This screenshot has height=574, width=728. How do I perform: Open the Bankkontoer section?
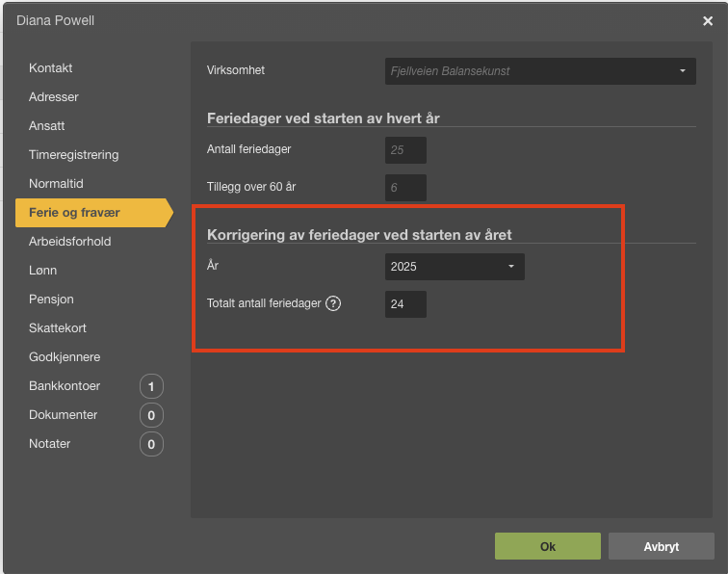tap(65, 386)
